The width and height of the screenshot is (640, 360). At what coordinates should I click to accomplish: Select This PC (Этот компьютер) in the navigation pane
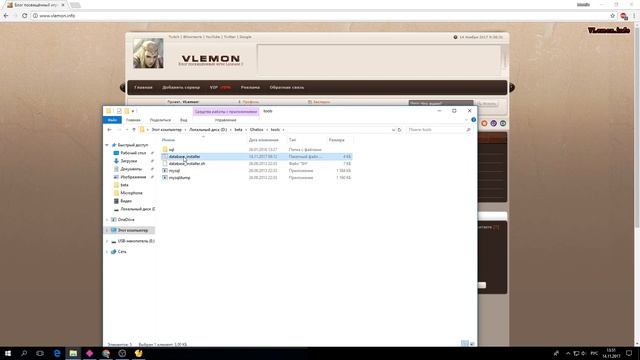coord(133,230)
